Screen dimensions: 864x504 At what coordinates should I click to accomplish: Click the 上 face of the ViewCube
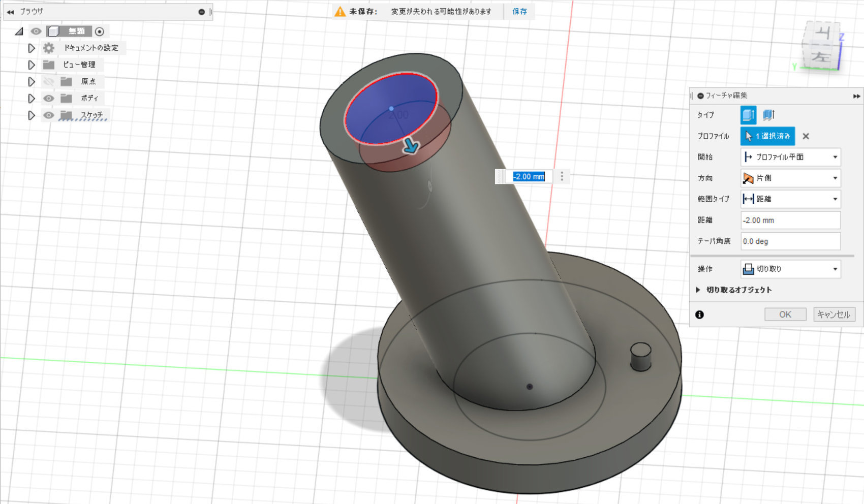tap(821, 34)
